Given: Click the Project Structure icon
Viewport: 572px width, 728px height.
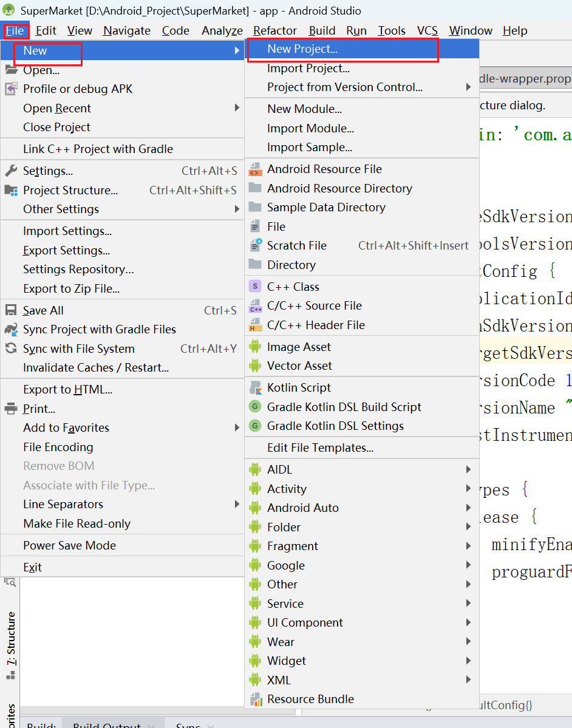Looking at the screenshot, I should click(11, 190).
